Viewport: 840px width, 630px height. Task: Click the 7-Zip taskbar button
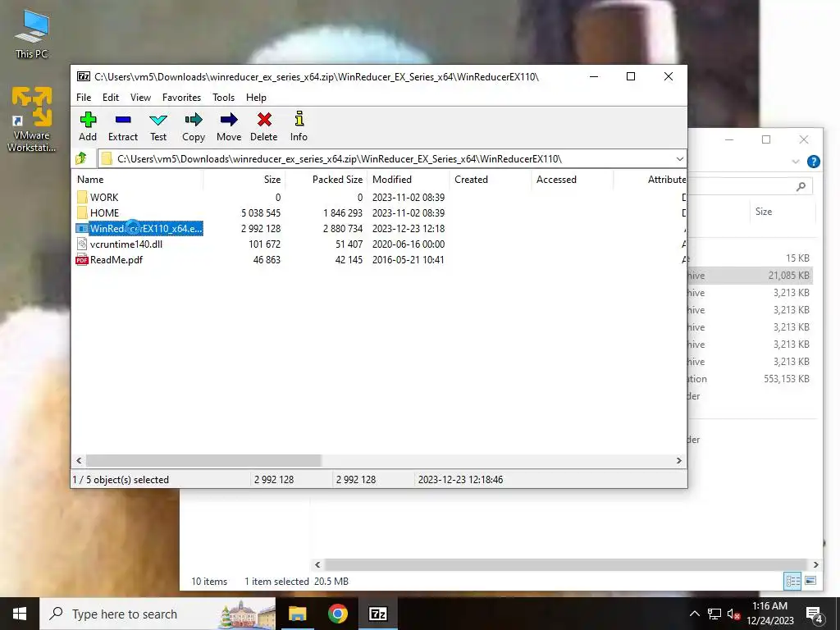pyautogui.click(x=378, y=614)
